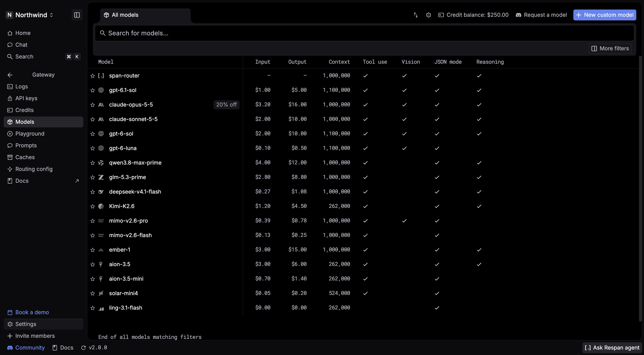Click the ember-1 provider logo
This screenshot has height=355, width=644.
(101, 250)
